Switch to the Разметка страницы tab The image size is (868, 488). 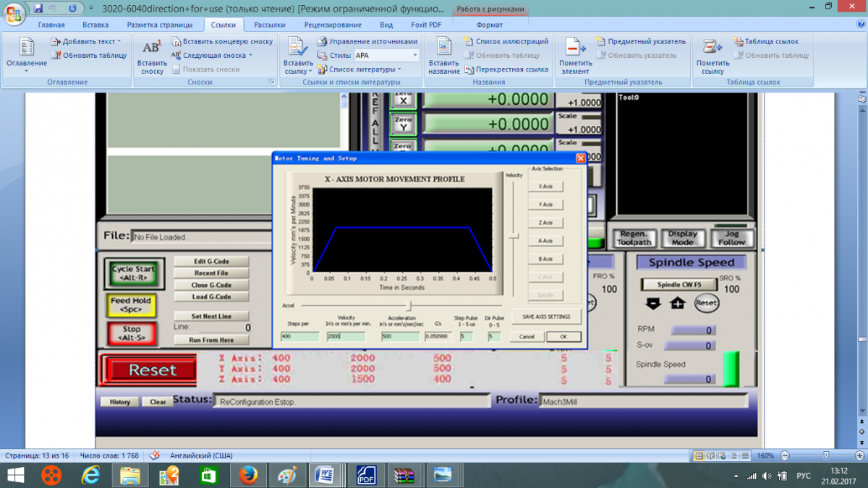(160, 25)
